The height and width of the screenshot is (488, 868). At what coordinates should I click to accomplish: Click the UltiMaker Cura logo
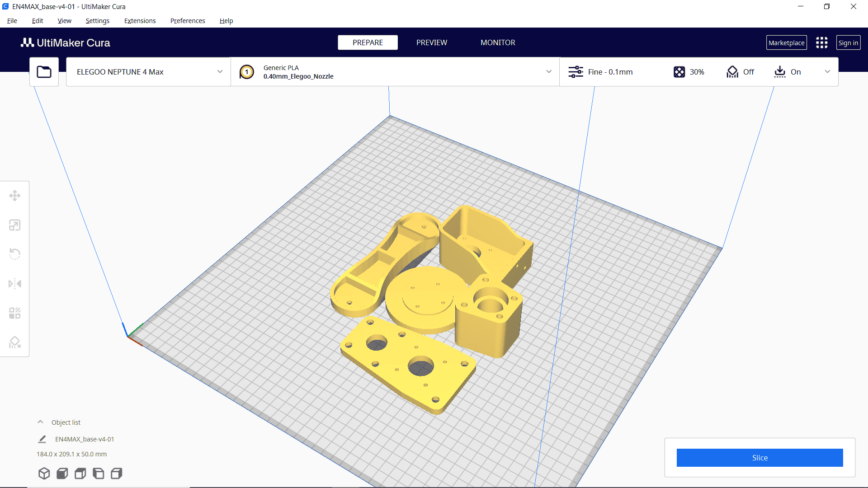[66, 42]
